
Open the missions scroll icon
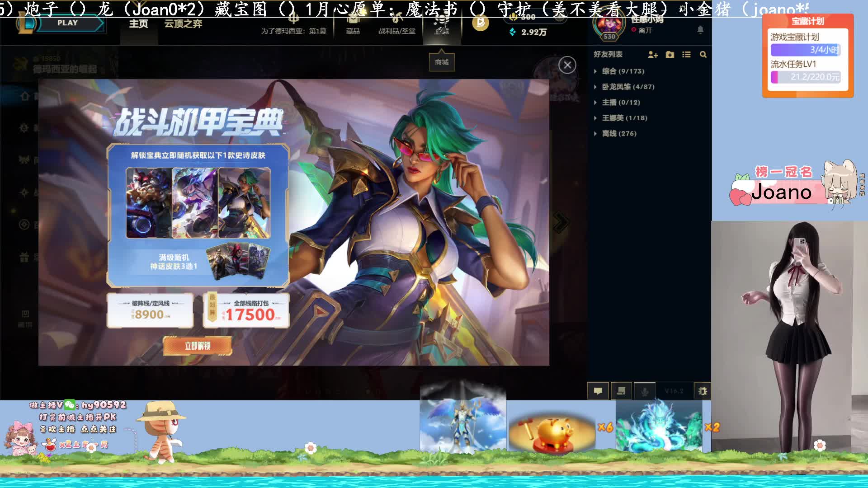click(x=621, y=391)
